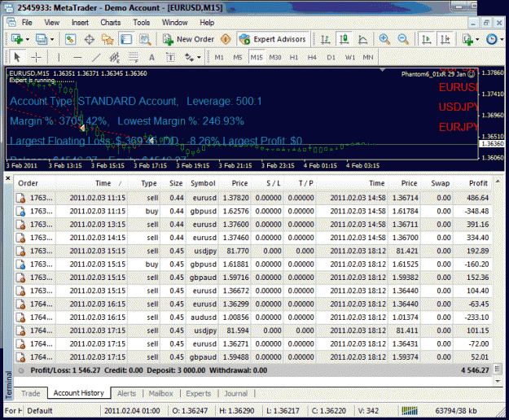The image size is (509, 420).
Task: Open the Indicators list dropdown
Action: (x=471, y=39)
